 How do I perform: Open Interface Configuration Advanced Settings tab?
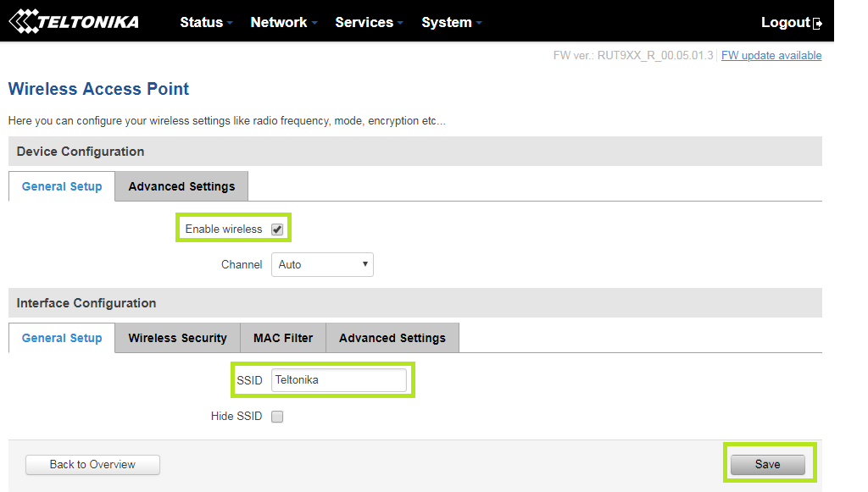392,338
